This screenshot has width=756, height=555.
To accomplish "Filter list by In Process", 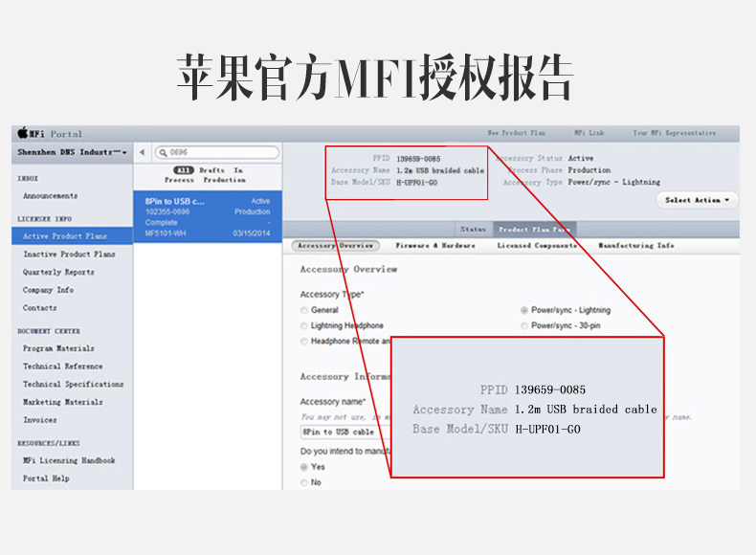I will click(204, 175).
